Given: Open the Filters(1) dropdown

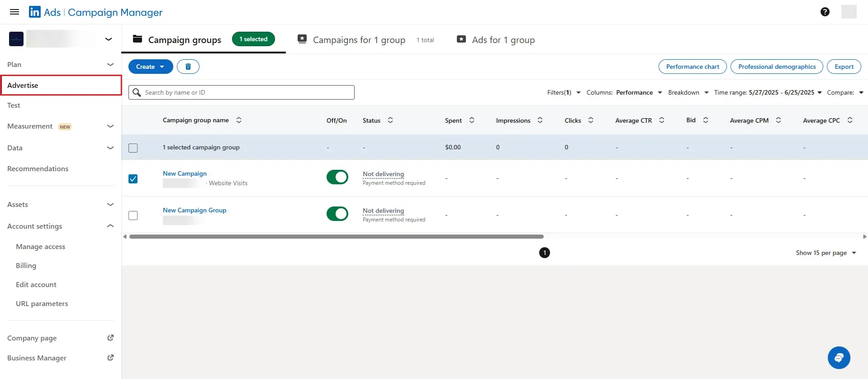Looking at the screenshot, I should click(564, 92).
